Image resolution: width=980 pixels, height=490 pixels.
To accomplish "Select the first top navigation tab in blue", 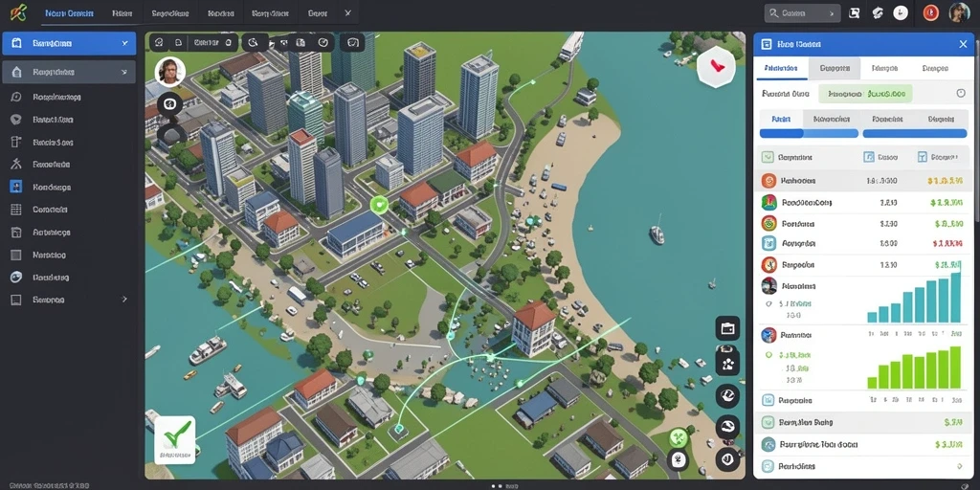I will [68, 12].
